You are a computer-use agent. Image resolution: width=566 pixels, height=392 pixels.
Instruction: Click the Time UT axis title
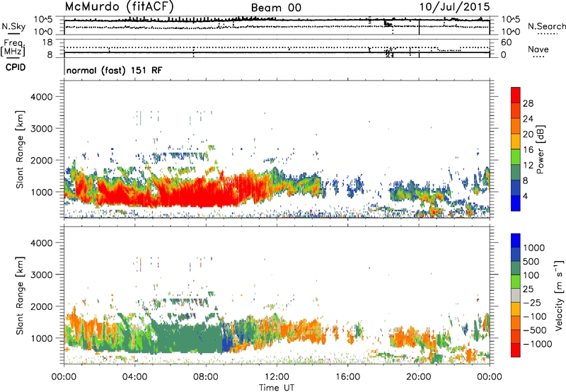(277, 388)
